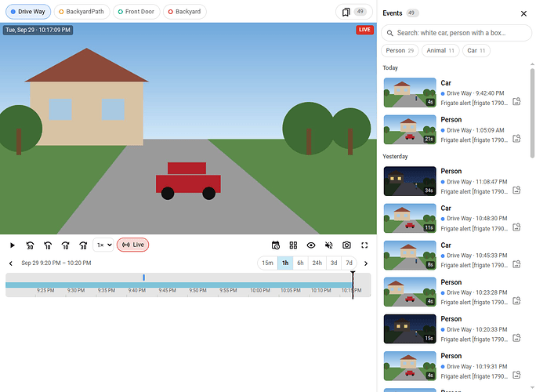Set timeline range to 6h
The height and width of the screenshot is (392, 536).
[300, 263]
